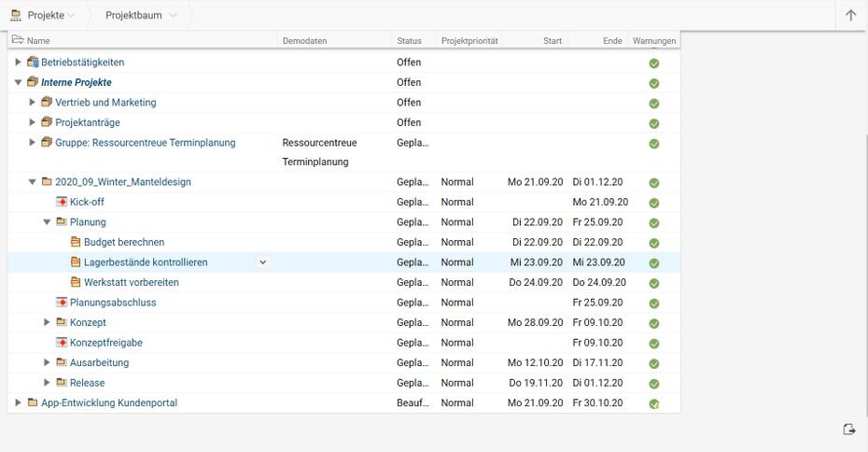Click the Demodaten column header

coord(304,40)
